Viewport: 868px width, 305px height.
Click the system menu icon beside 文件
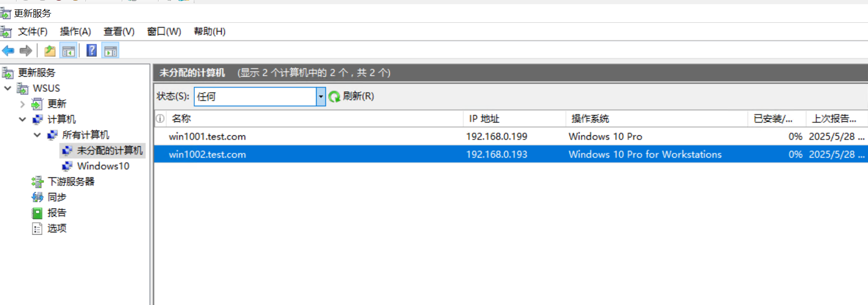pyautogui.click(x=6, y=32)
